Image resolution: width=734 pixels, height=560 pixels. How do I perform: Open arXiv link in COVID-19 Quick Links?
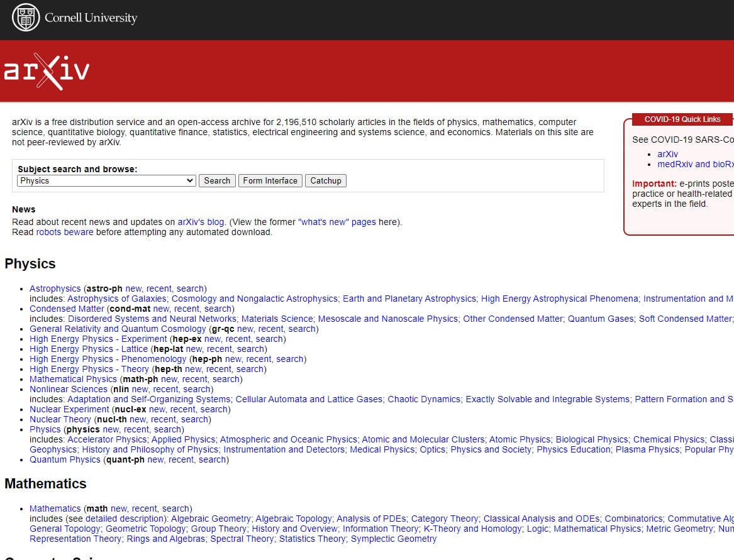point(667,154)
